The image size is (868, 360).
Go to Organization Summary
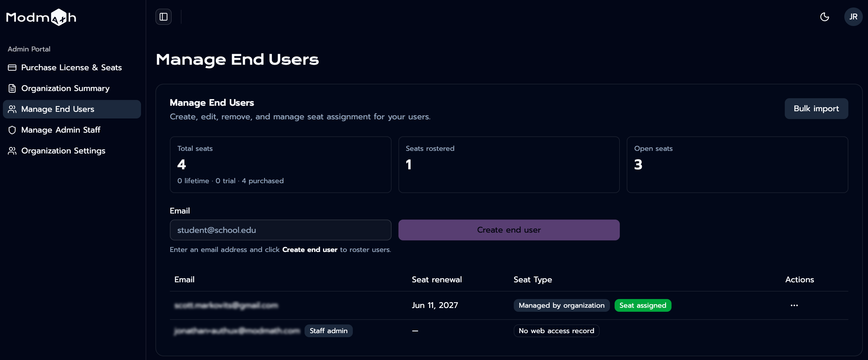coord(72,88)
